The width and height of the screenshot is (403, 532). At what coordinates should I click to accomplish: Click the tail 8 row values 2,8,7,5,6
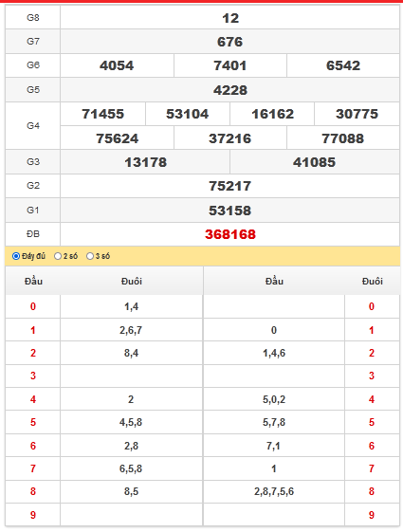pos(274,491)
